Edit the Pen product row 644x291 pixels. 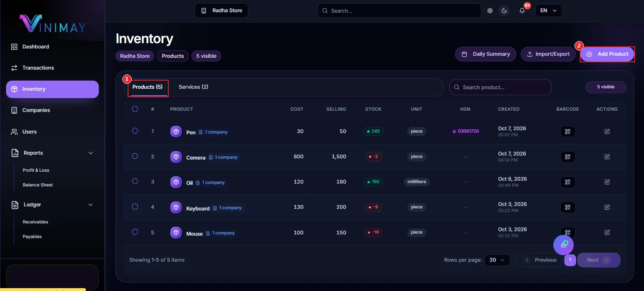[607, 131]
